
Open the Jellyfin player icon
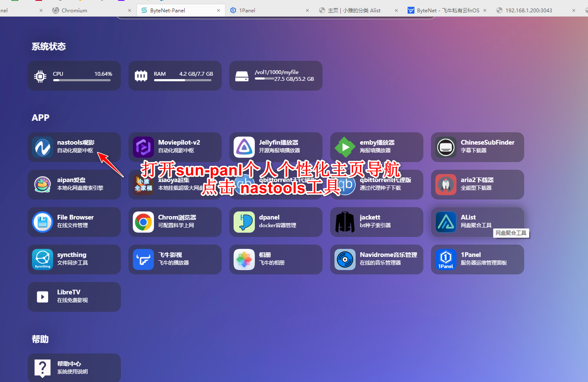(244, 147)
